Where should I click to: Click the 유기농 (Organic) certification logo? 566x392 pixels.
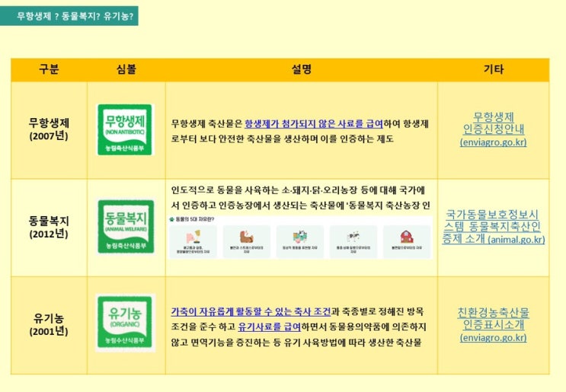pos(125,323)
